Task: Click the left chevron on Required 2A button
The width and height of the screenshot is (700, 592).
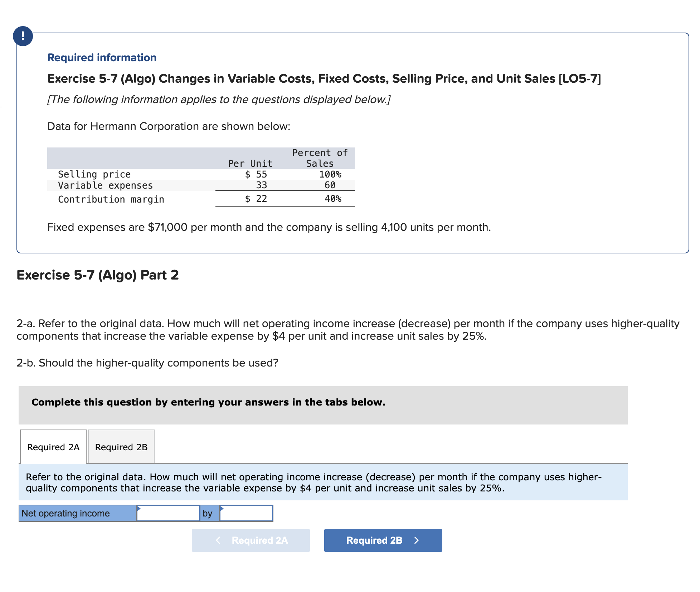Action: pyautogui.click(x=218, y=540)
